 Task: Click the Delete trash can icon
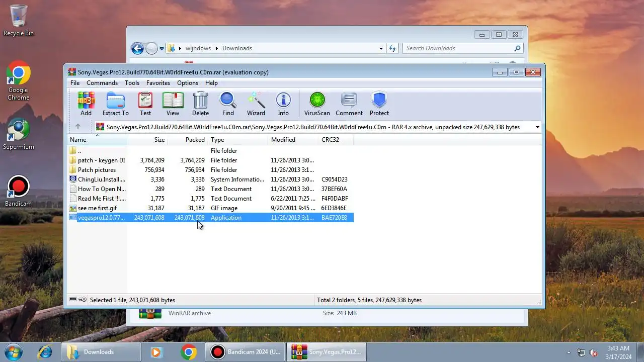point(200,104)
